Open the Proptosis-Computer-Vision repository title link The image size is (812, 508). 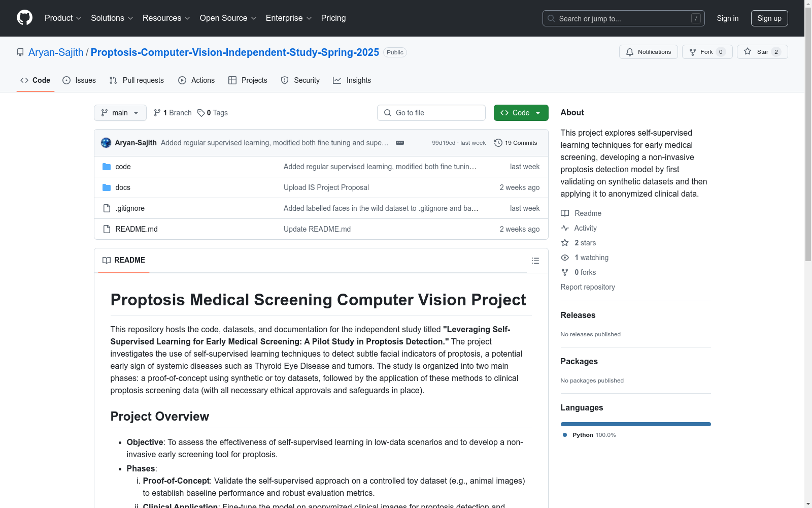234,52
